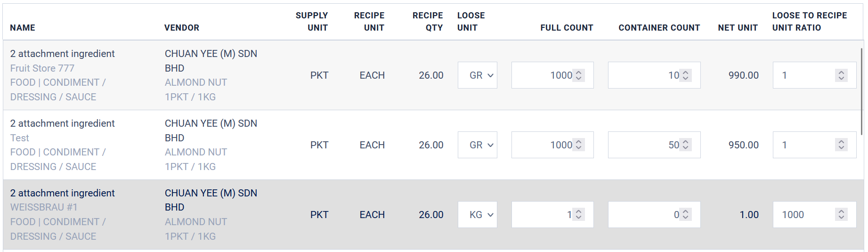868x252 pixels.
Task: Click the FULL COUNT column header
Action: [x=567, y=28]
